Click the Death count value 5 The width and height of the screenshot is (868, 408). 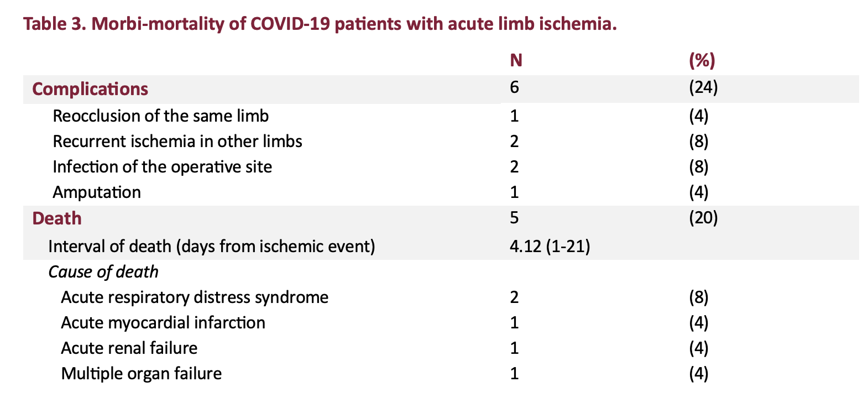tap(515, 217)
